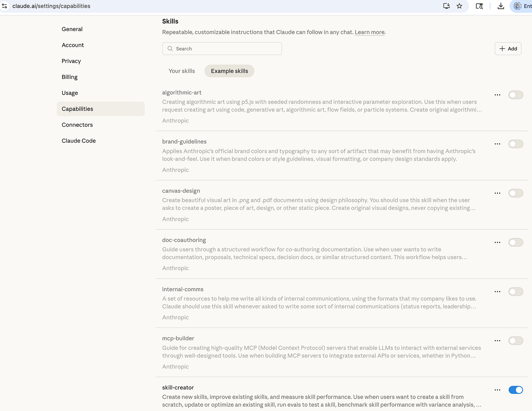The image size is (532, 411).
Task: Open the skill-creator more options menu
Action: [497, 390]
